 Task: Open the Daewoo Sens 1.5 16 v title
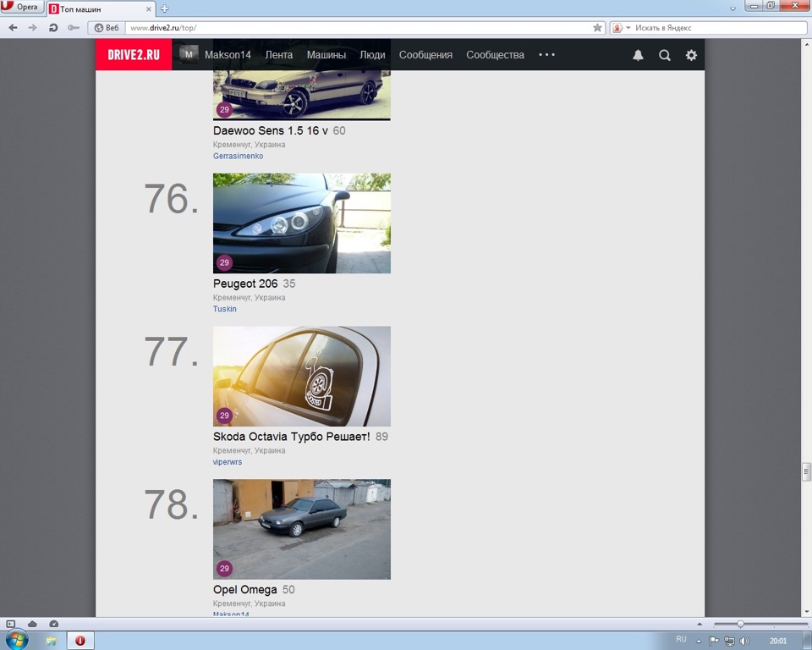(x=271, y=130)
